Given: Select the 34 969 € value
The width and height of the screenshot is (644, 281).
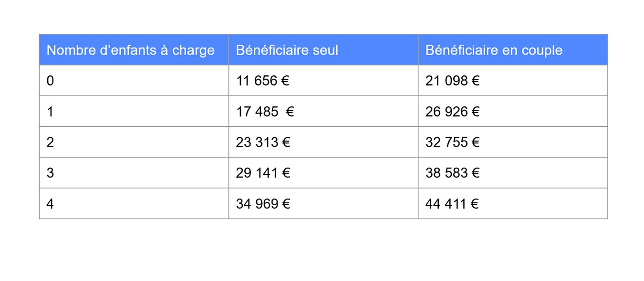Looking at the screenshot, I should 263,204.
